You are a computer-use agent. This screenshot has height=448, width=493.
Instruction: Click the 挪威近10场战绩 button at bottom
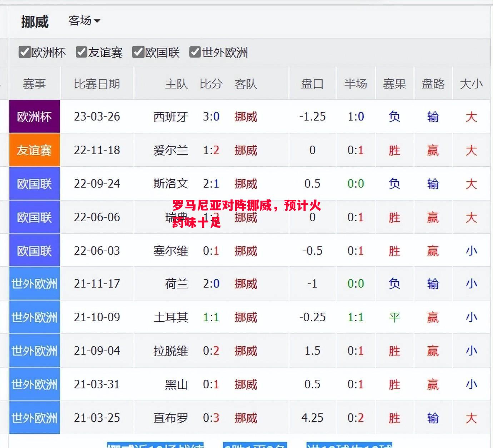click(x=155, y=445)
